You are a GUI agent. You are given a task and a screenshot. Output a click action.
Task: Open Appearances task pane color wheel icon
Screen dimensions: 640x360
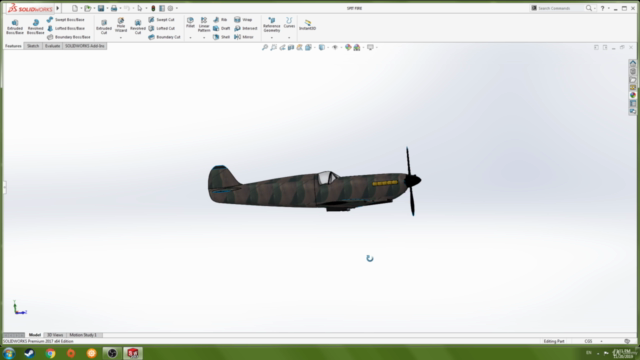[633, 95]
